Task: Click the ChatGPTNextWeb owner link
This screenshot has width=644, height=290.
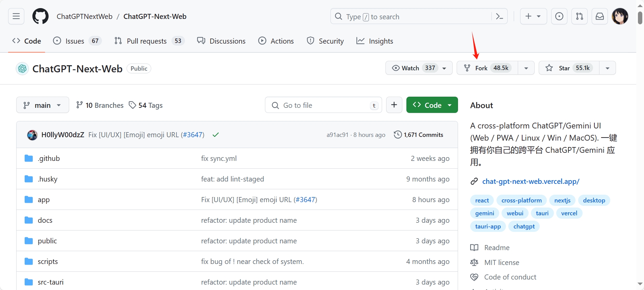Action: tap(84, 16)
